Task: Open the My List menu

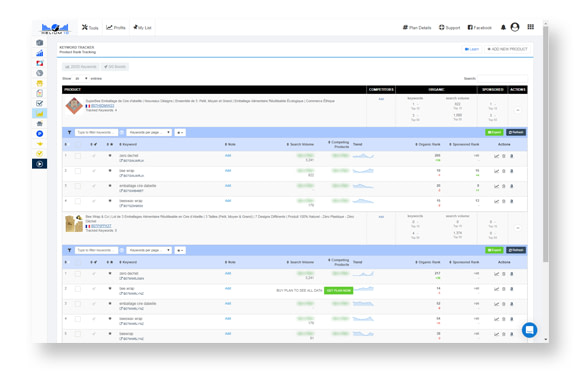Action: pos(143,27)
